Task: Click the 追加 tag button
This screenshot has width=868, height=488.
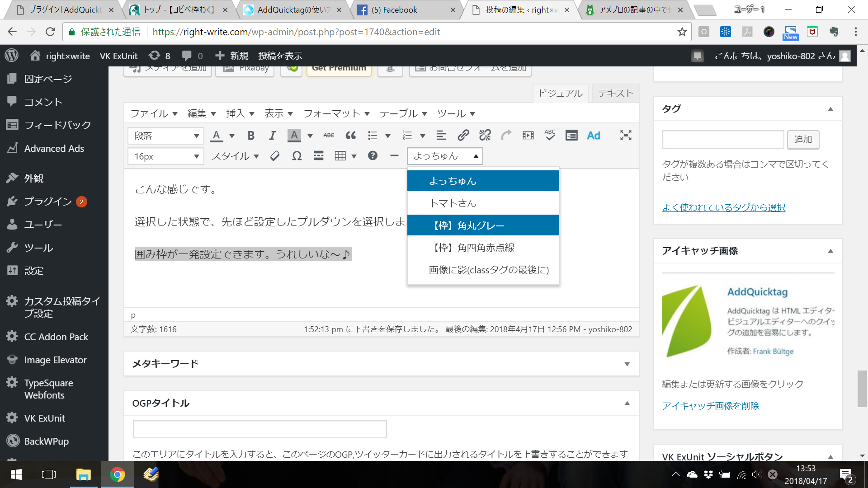Action: [x=803, y=140]
